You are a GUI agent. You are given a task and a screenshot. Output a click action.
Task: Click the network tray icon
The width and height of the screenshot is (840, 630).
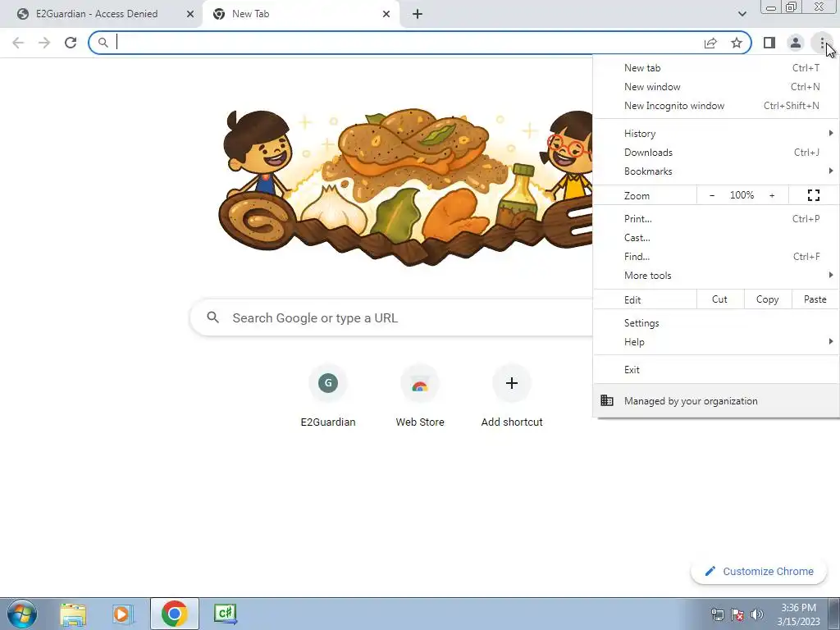click(717, 614)
